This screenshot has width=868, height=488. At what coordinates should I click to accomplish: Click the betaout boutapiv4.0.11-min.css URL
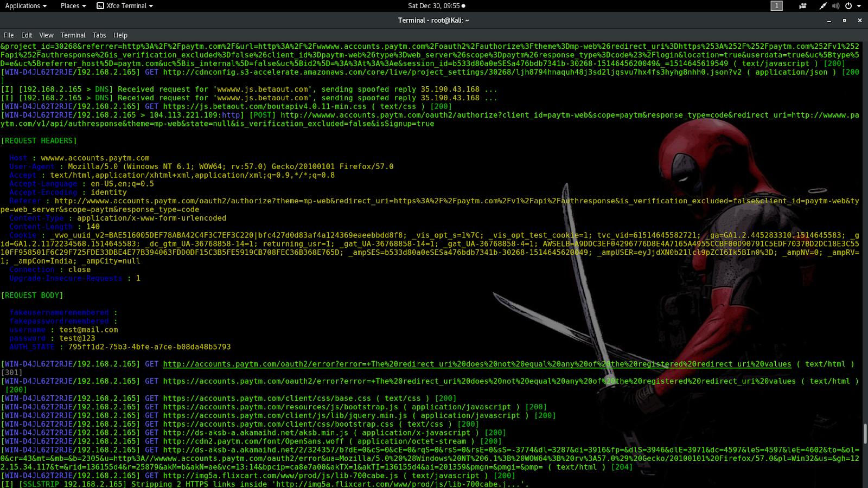(265, 107)
